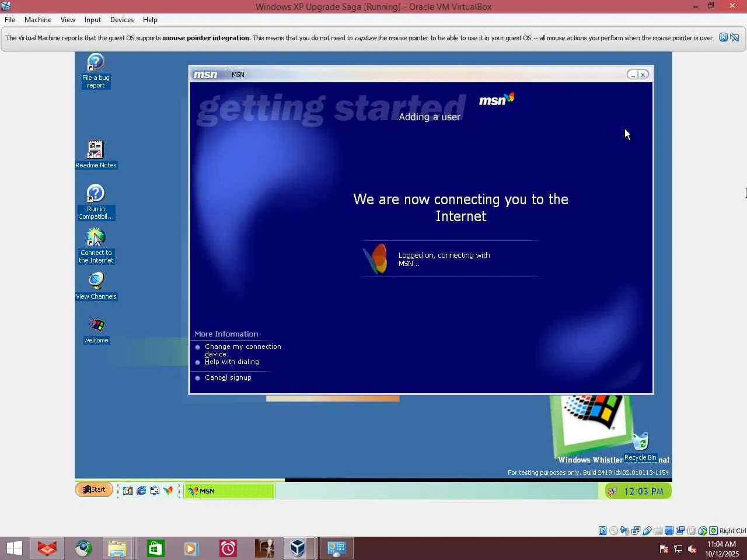This screenshot has width=747, height=560.
Task: Open the Readme Notes desktop icon
Action: click(96, 155)
